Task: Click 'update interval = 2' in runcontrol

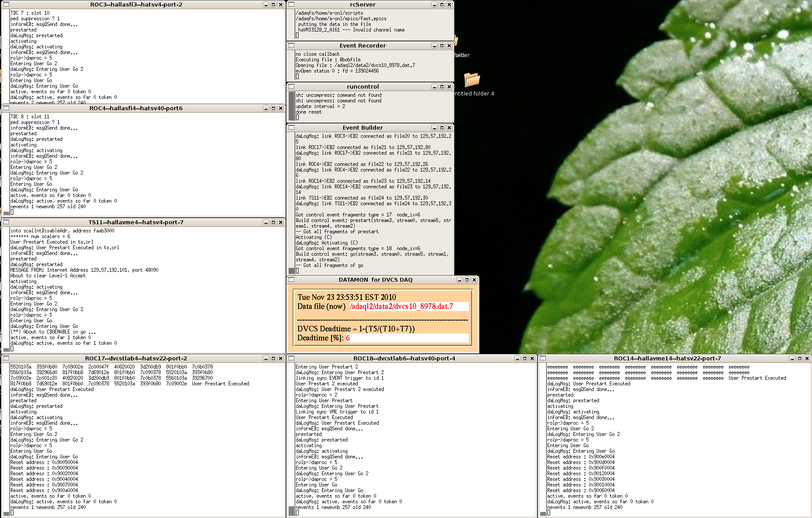Action: point(320,106)
